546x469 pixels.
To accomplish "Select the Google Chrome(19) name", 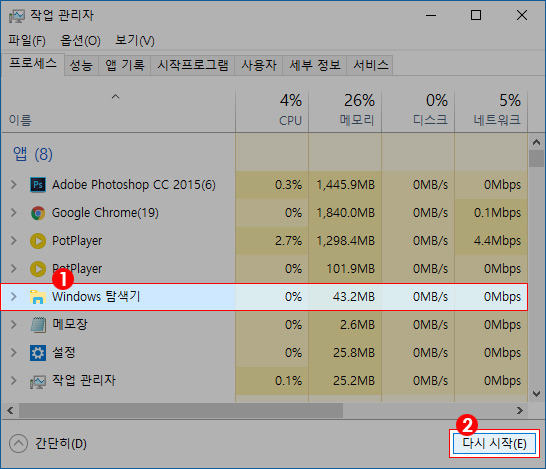I will coord(105,213).
